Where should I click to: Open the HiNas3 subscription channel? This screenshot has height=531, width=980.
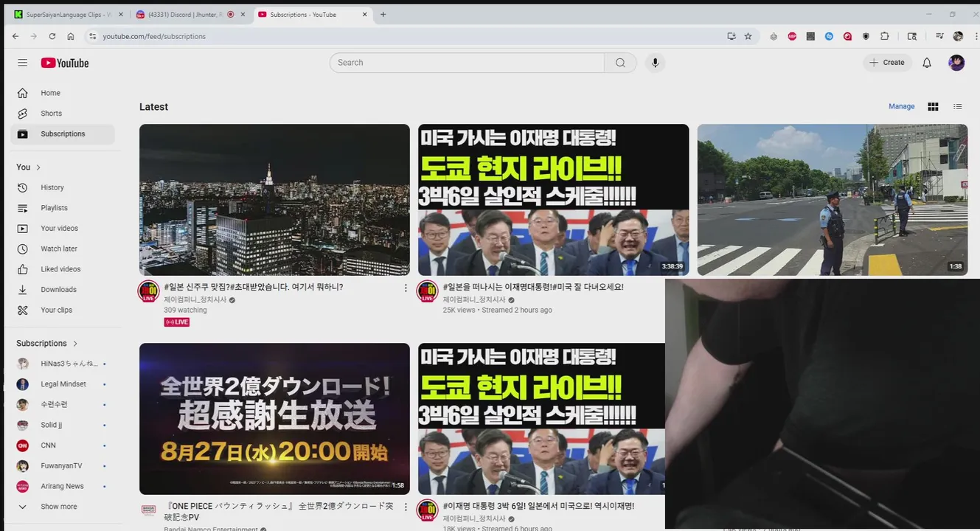coord(63,364)
